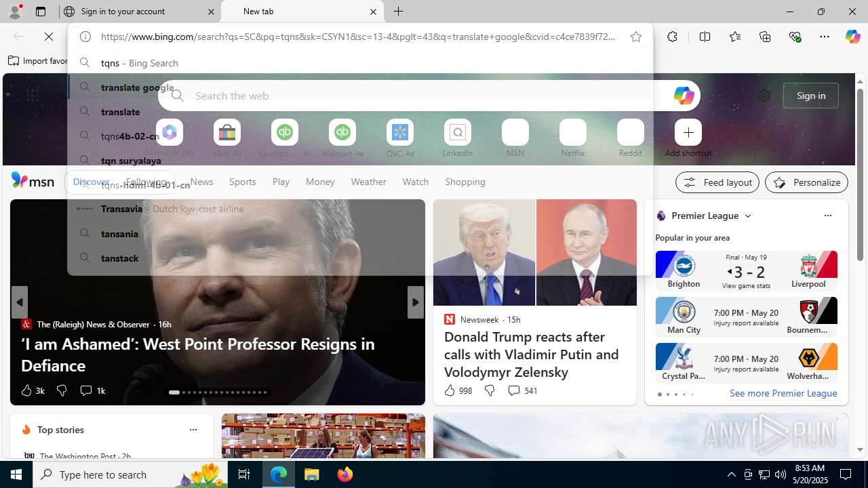Close the Sign in to your account tab
This screenshot has height=488, width=868.
pyautogui.click(x=211, y=12)
